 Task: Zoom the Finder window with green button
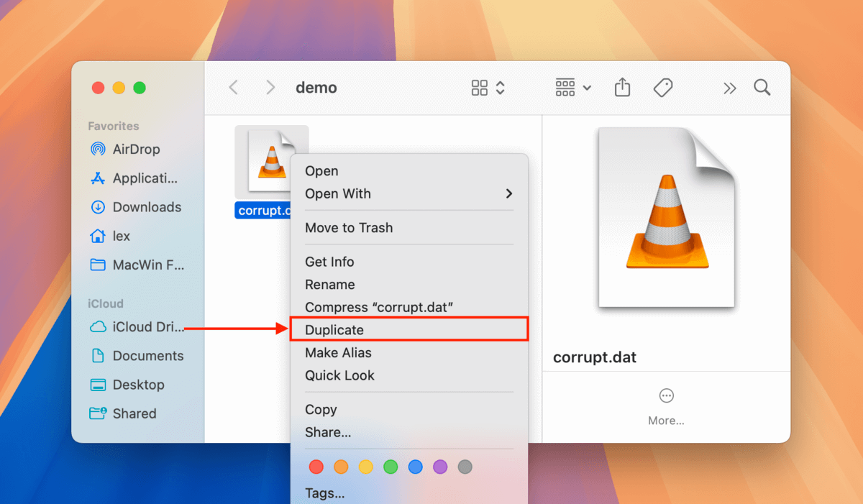[140, 88]
